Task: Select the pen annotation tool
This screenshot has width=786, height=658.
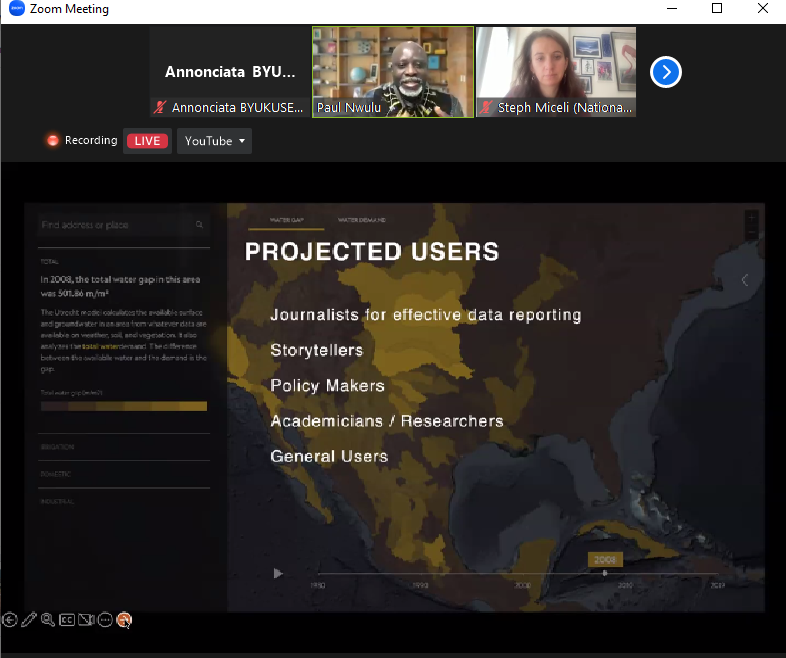Action: [x=29, y=620]
